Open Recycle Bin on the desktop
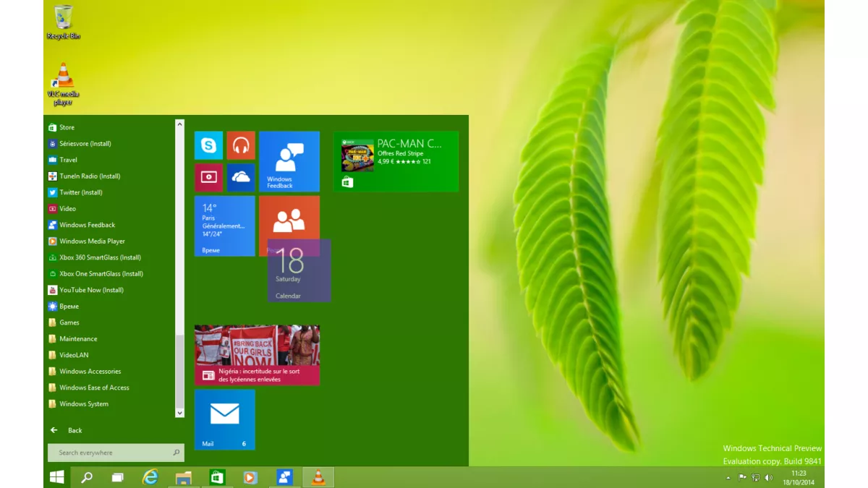Image resolution: width=868 pixels, height=488 pixels. pos(64,22)
